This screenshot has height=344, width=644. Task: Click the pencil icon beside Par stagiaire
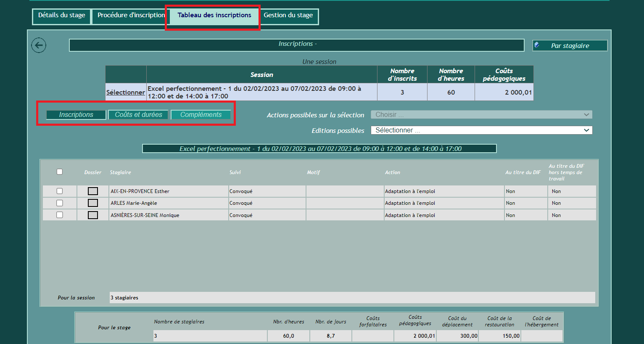coord(537,45)
